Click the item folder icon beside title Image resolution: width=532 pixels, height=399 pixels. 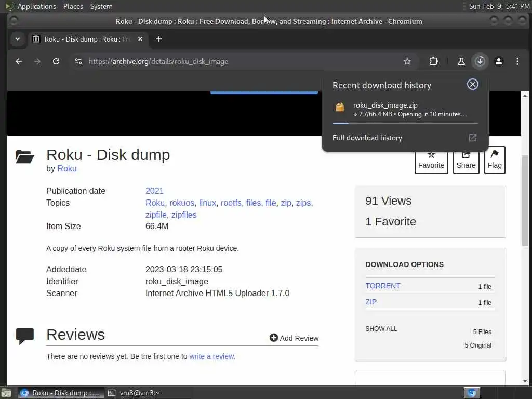coord(25,156)
